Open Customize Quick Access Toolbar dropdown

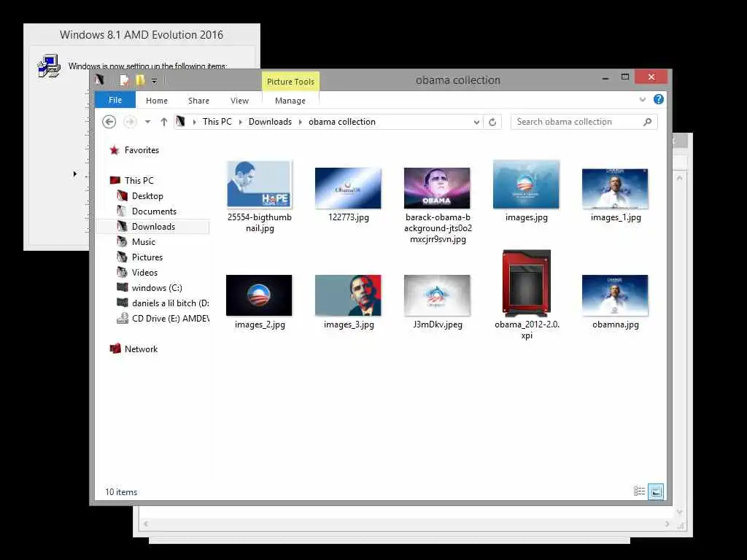155,80
